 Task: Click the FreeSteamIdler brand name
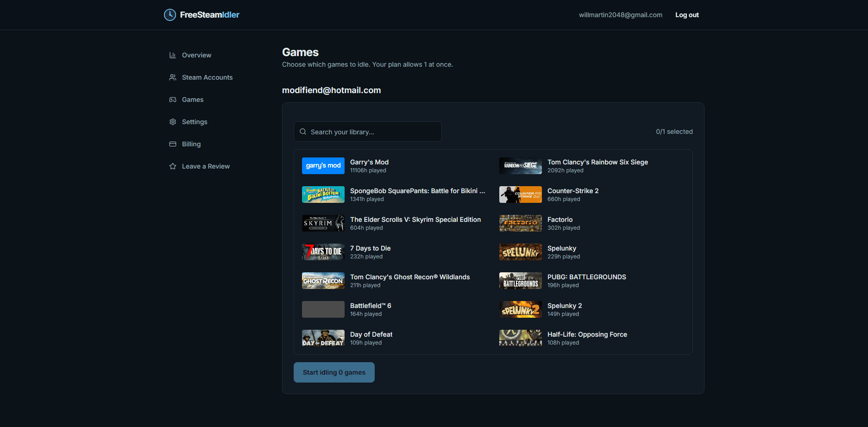click(x=209, y=15)
